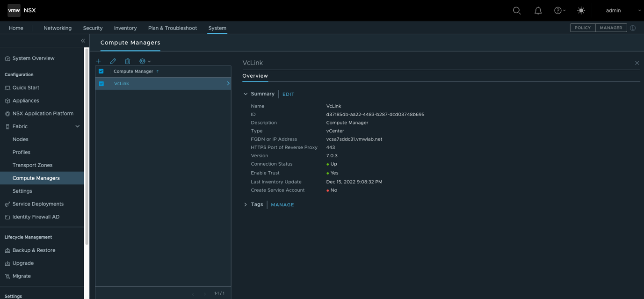Click the Connection Status Up indicator

point(332,164)
